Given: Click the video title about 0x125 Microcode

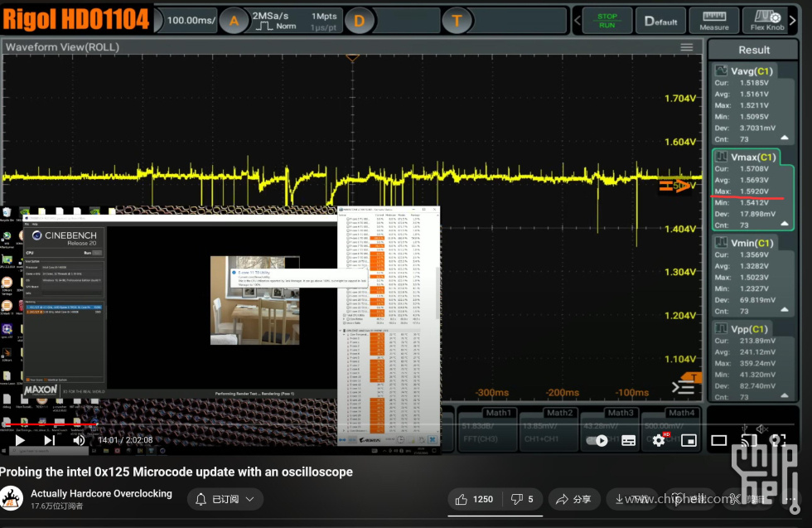Looking at the screenshot, I should click(176, 472).
